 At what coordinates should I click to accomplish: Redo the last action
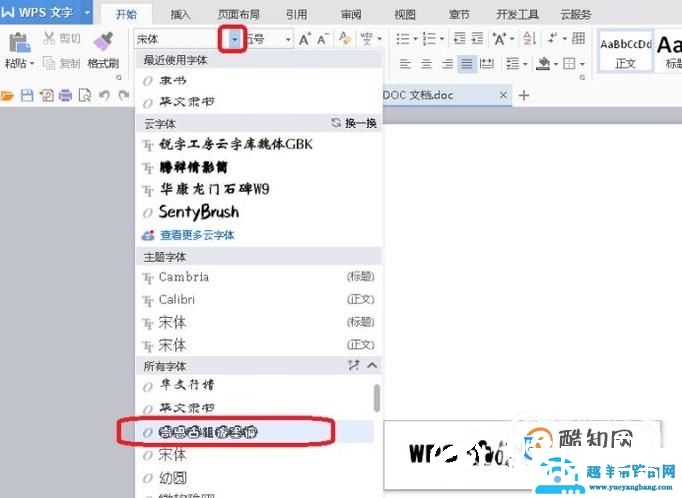click(124, 95)
